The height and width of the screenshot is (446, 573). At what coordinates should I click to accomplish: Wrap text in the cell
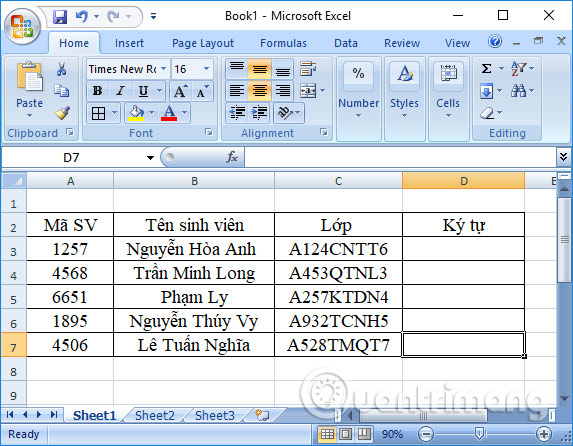tap(308, 69)
